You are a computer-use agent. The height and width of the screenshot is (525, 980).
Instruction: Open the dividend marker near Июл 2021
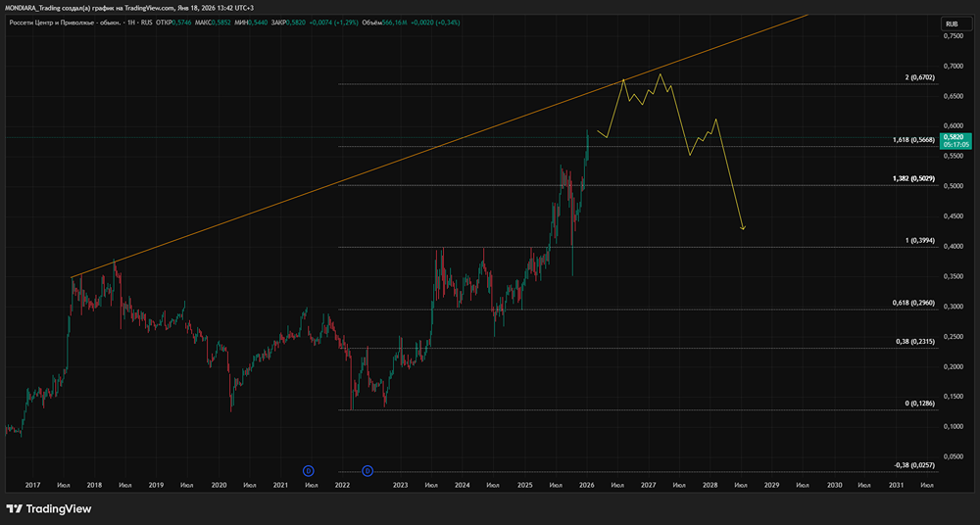pyautogui.click(x=308, y=471)
